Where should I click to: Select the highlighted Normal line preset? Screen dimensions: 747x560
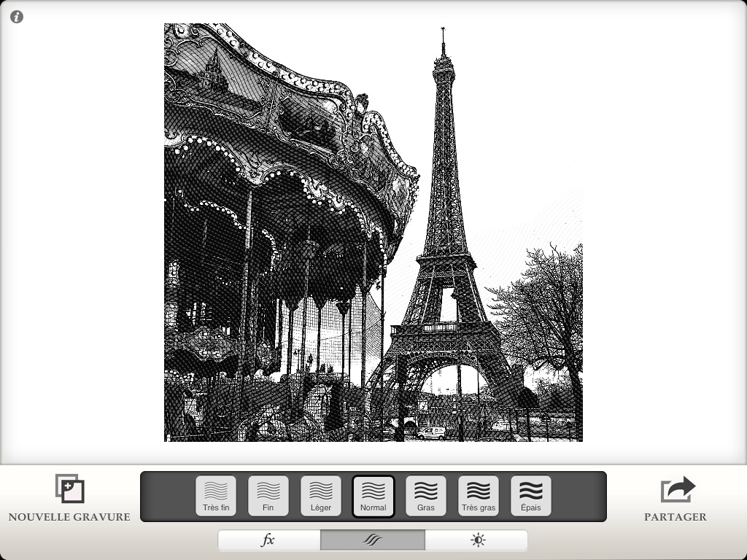[373, 496]
